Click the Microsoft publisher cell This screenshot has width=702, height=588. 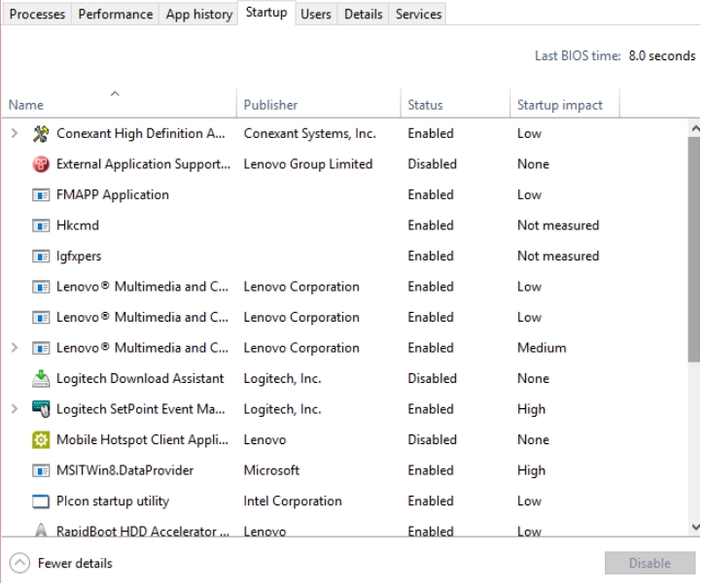coord(271,470)
